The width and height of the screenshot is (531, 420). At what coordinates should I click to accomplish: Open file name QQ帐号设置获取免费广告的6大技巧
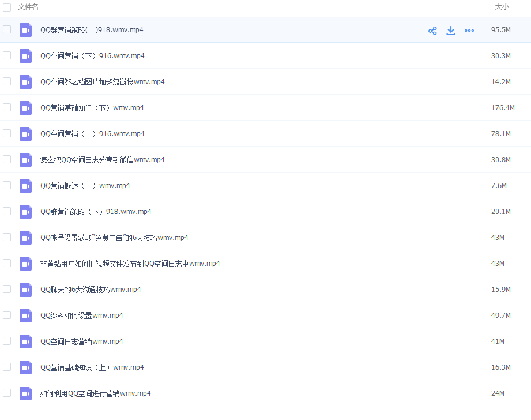114,238
